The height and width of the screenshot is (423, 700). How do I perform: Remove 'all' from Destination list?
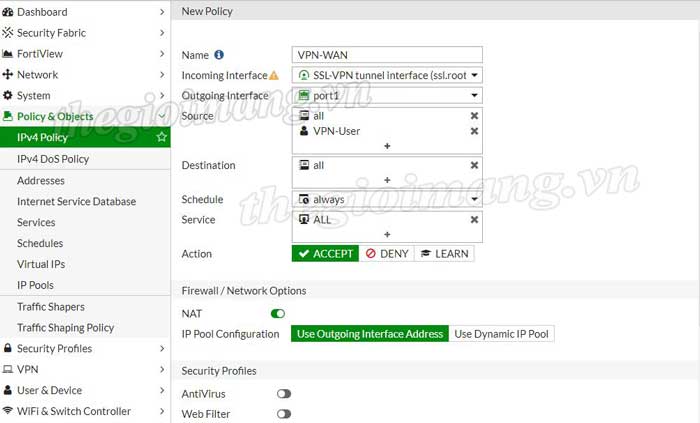point(474,165)
